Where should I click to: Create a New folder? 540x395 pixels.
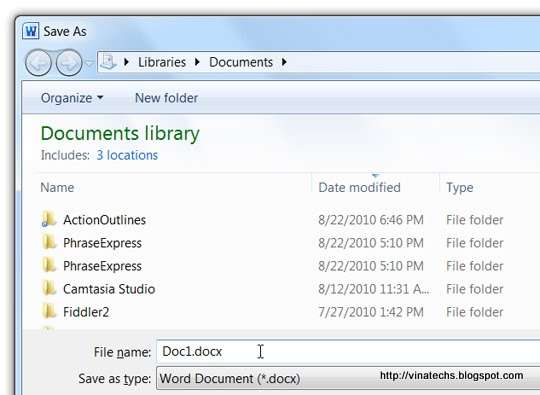[x=166, y=98]
